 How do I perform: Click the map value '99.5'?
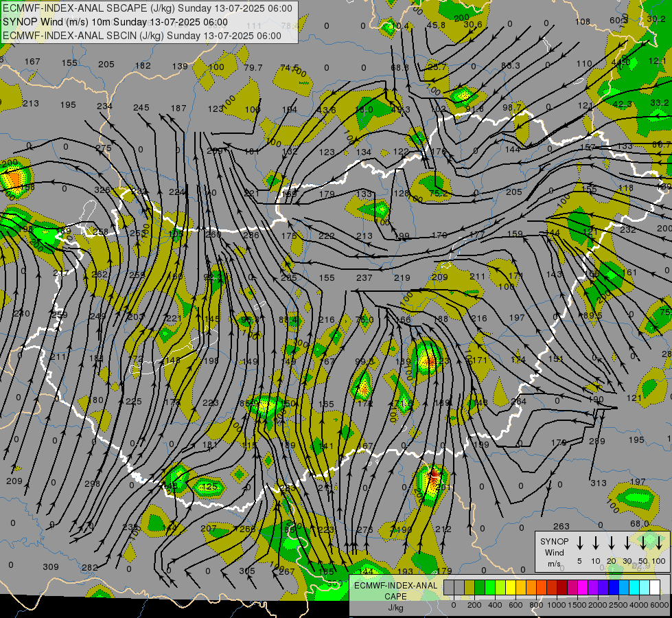pyautogui.click(x=364, y=362)
